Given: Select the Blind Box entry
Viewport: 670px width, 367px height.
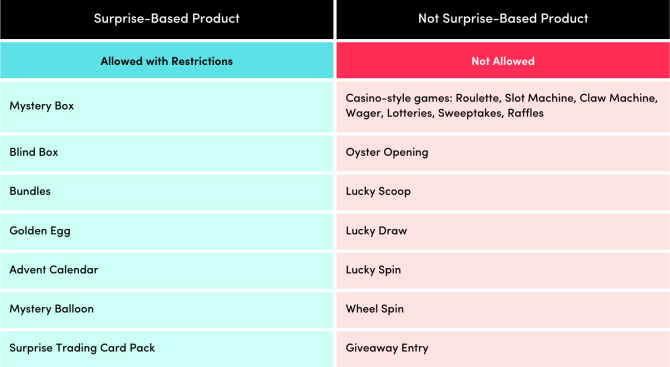Looking at the screenshot, I should click(x=167, y=153).
